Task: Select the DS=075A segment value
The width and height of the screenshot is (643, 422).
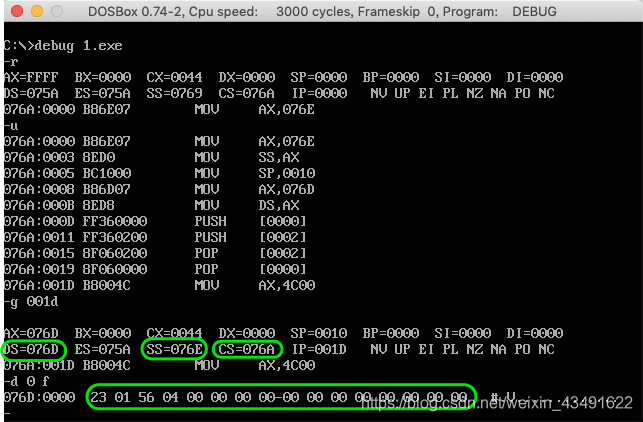Action: point(31,93)
